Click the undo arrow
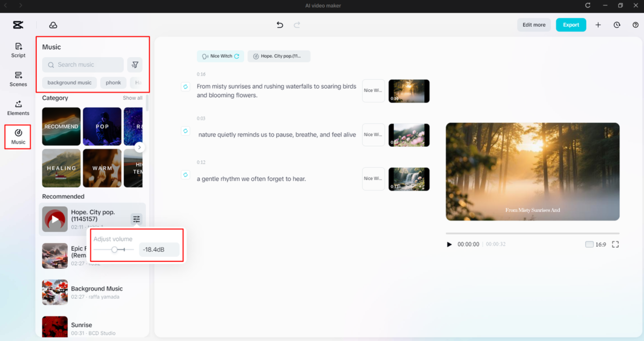Image resolution: width=644 pixels, height=341 pixels. tap(280, 25)
